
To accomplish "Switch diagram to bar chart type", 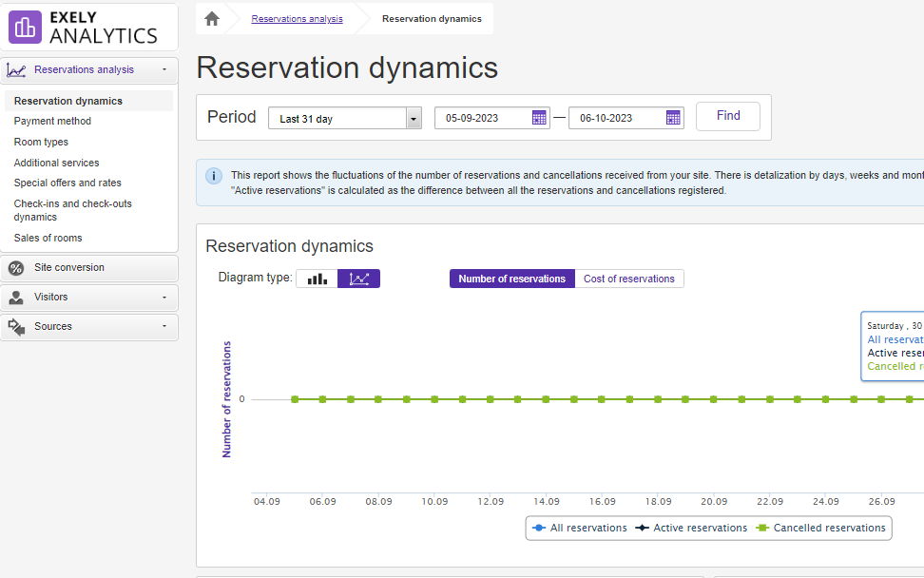I will coord(317,279).
